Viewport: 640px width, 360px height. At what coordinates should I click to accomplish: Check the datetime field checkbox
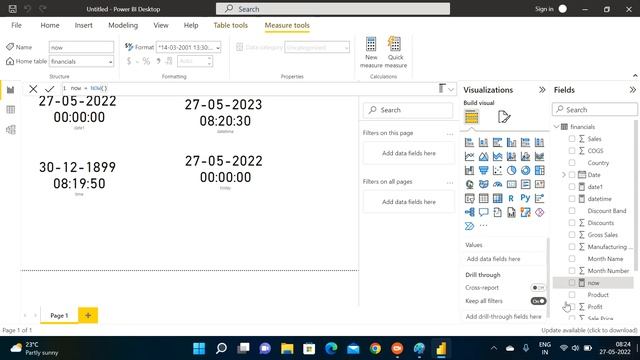[572, 199]
